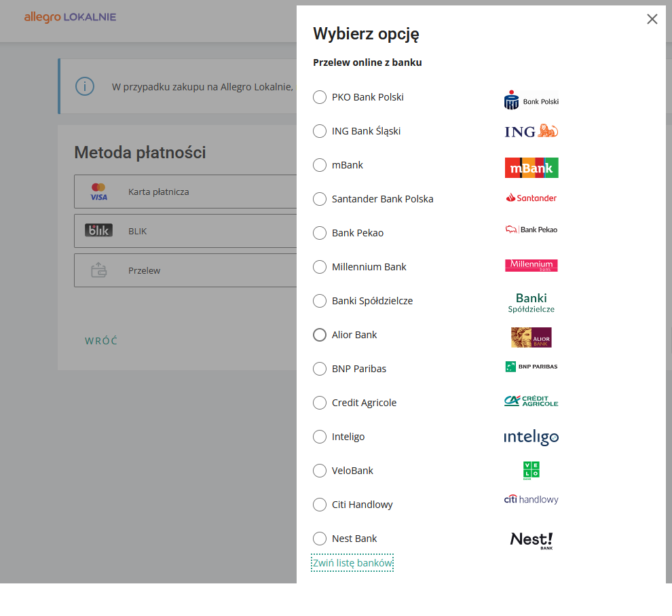Select Santander Bank Polska radio button
The image size is (672, 616).
click(x=320, y=199)
